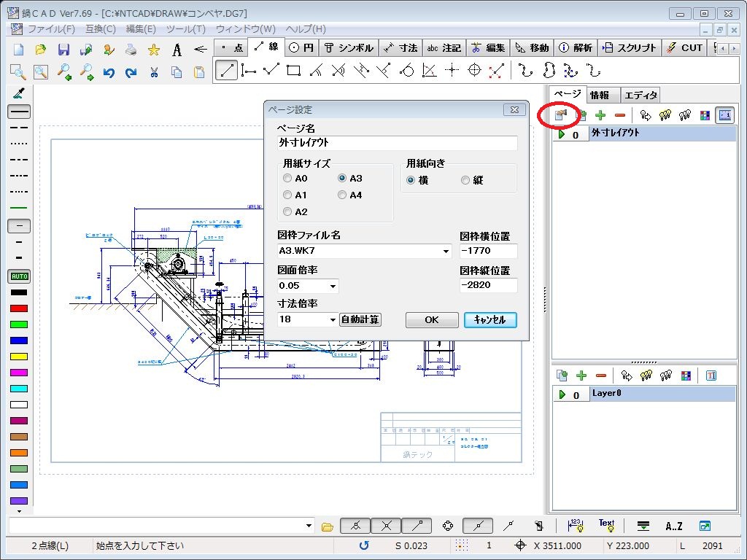Image resolution: width=747 pixels, height=560 pixels.
Task: Select A2 paper size
Action: click(x=287, y=212)
